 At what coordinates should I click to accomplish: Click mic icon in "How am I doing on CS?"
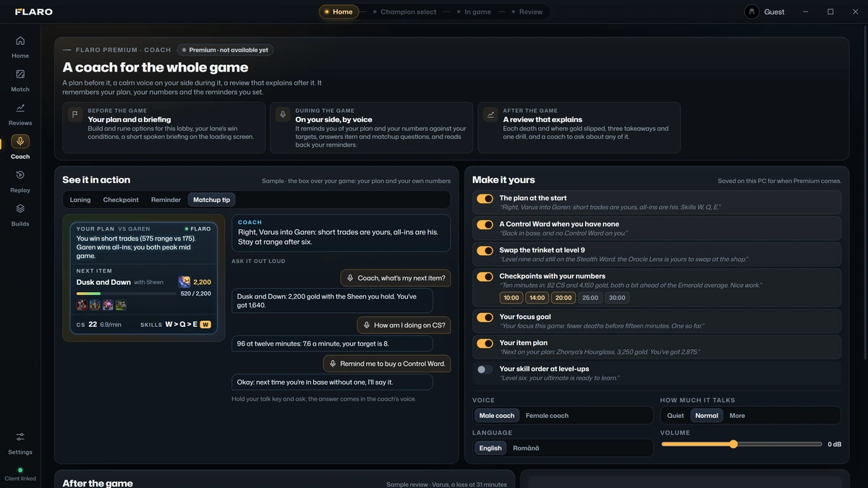coord(367,325)
